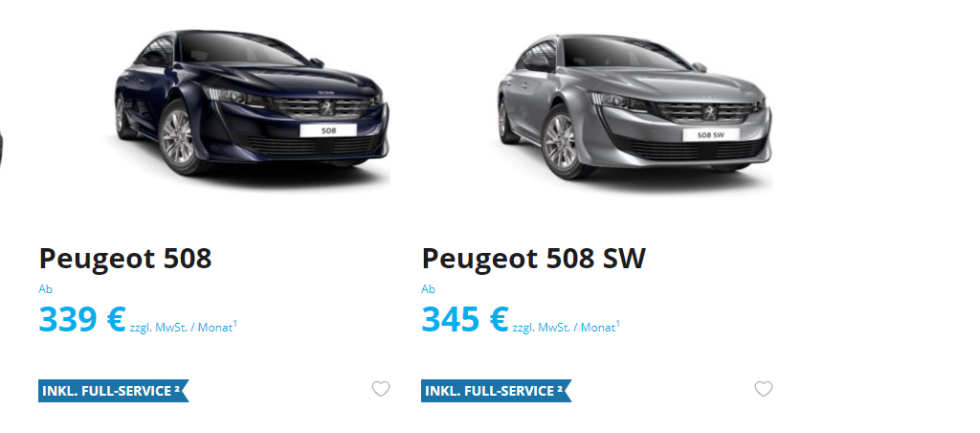The width and height of the screenshot is (980, 433).
Task: Open footnote 1 beside Monat under 345 €
Action: (617, 324)
